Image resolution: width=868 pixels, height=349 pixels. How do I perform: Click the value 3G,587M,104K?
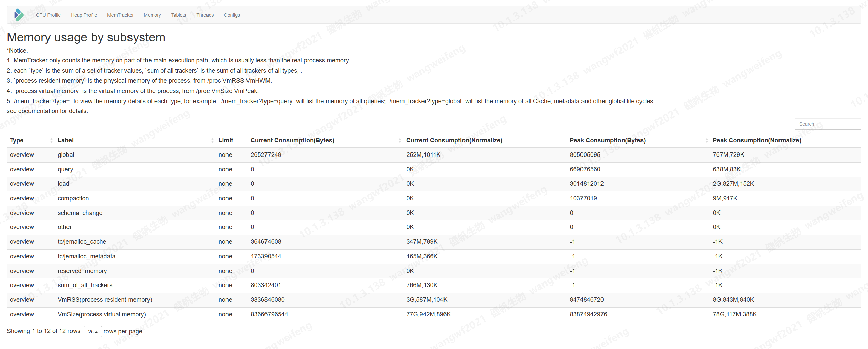click(427, 300)
